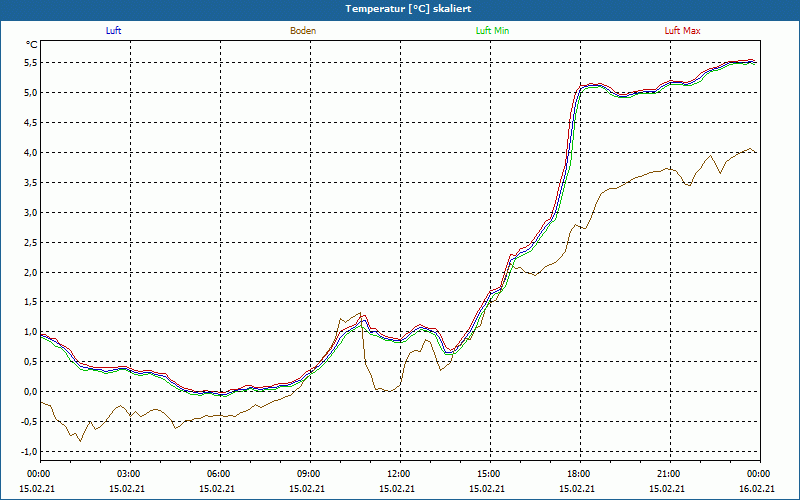Image resolution: width=800 pixels, height=500 pixels.
Task: Click the °C unit label
Action: pos(32,45)
